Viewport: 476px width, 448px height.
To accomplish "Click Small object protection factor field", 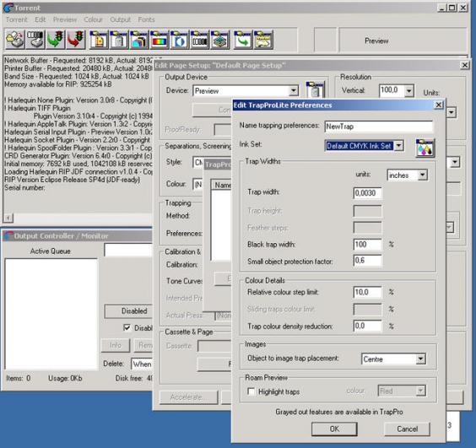I will click(367, 261).
